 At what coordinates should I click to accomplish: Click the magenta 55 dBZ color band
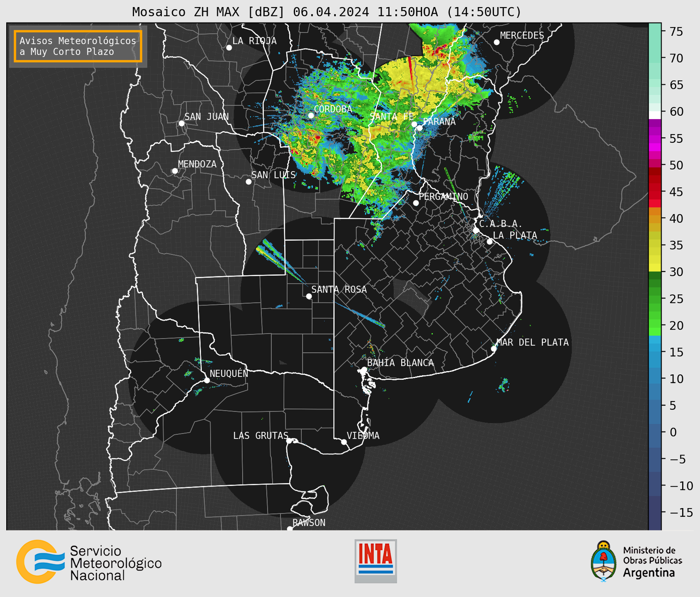[655, 139]
